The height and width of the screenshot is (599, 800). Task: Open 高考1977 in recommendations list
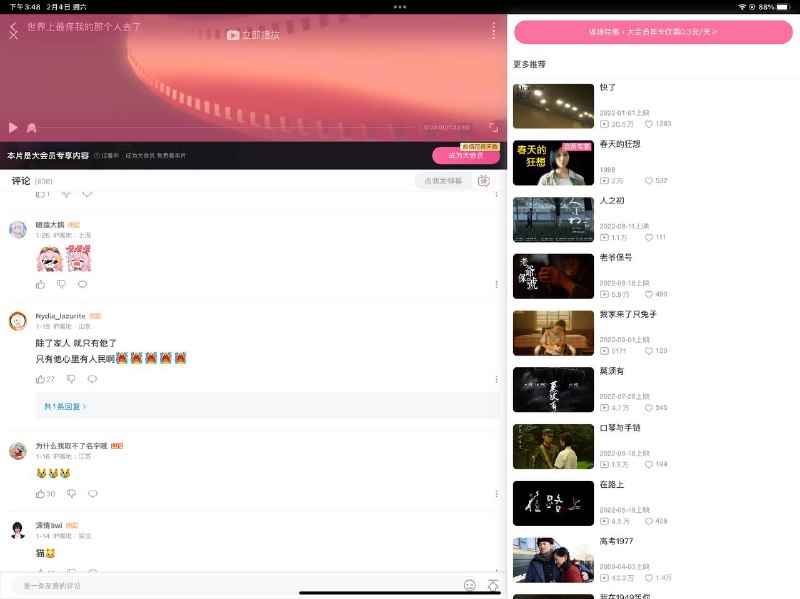(553, 560)
